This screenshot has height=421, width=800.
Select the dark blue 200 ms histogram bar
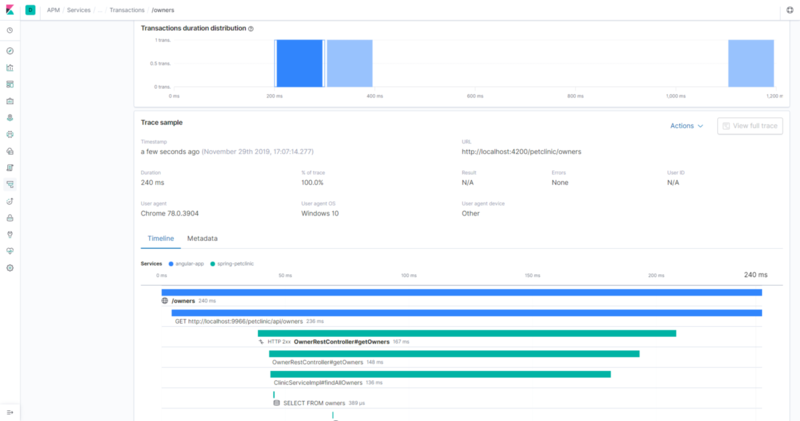click(x=299, y=63)
